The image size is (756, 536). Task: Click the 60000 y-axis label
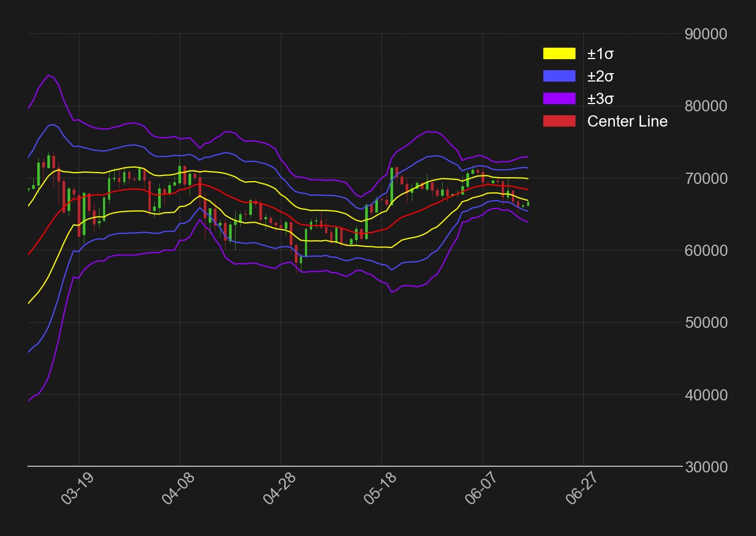pos(705,251)
